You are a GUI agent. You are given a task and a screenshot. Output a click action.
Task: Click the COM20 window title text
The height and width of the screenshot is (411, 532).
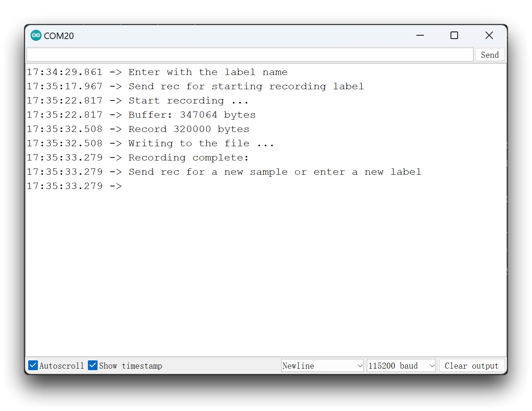[59, 36]
